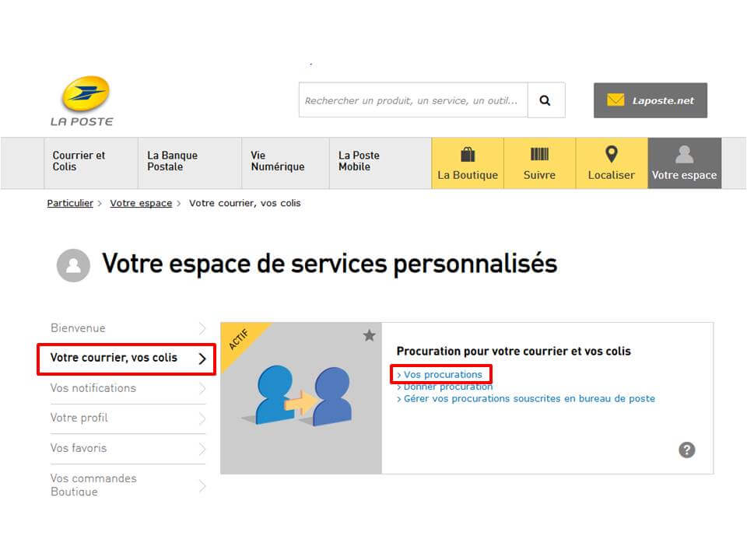Expand the Vos notifications section

click(x=93, y=388)
